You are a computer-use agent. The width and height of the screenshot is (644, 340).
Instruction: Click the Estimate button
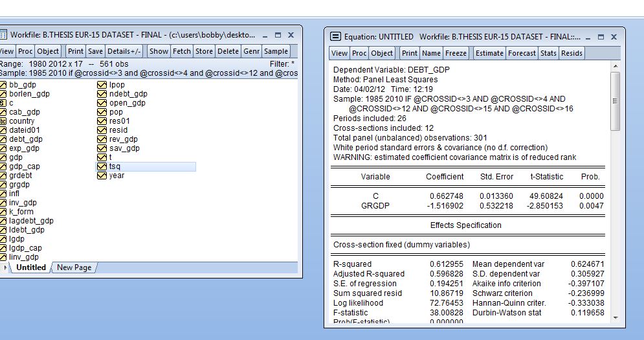pos(489,53)
